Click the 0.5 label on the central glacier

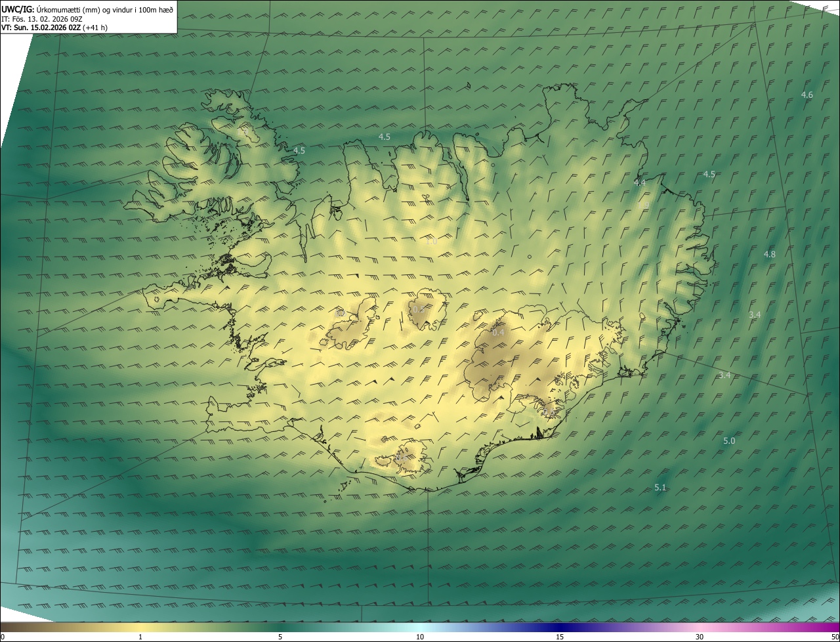pyautogui.click(x=417, y=309)
